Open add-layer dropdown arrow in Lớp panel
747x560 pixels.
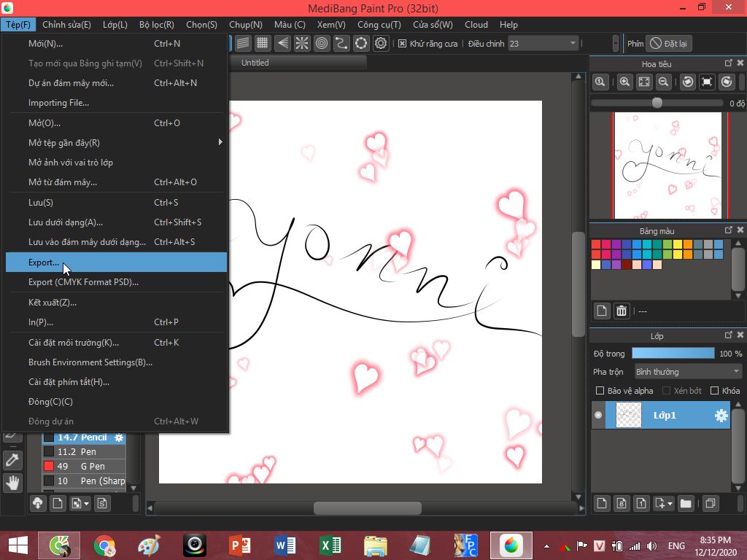[670, 503]
